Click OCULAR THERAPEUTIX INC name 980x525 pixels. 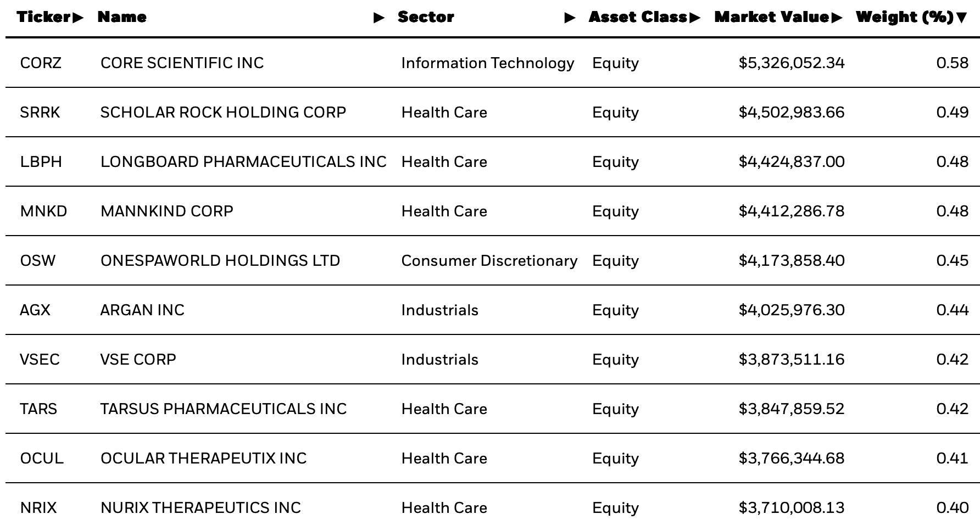pyautogui.click(x=203, y=458)
